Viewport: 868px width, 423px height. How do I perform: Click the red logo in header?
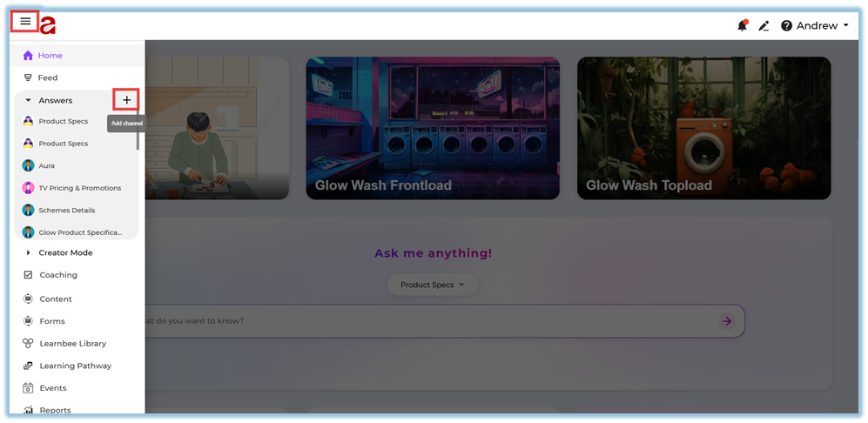click(x=48, y=25)
